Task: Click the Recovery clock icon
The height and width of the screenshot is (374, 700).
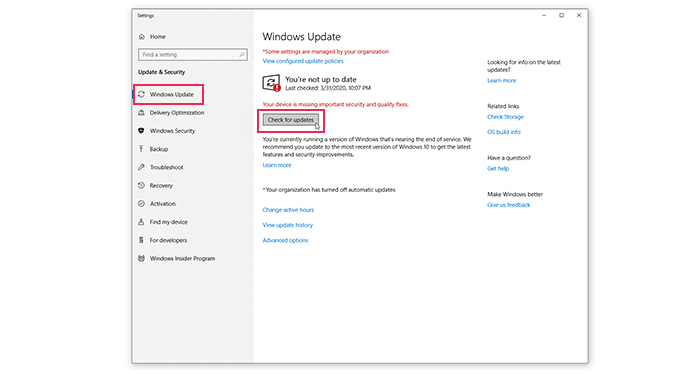Action: pos(142,185)
